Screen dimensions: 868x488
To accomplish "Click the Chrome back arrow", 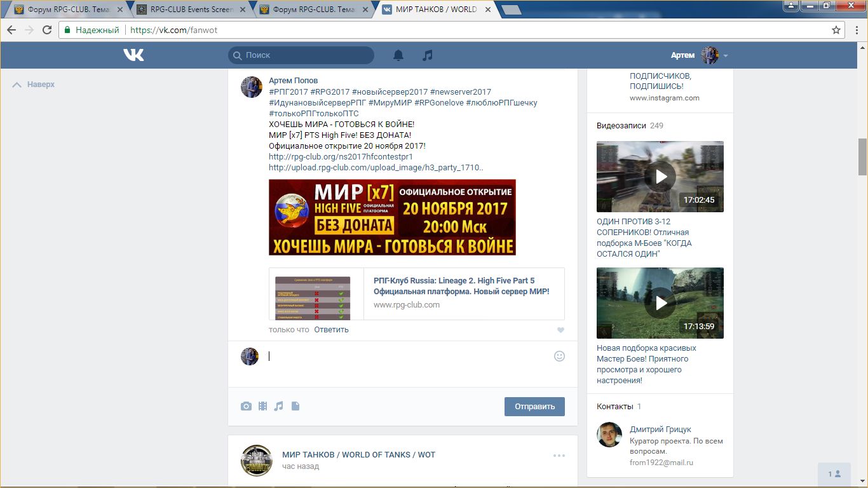I will pos(11,30).
